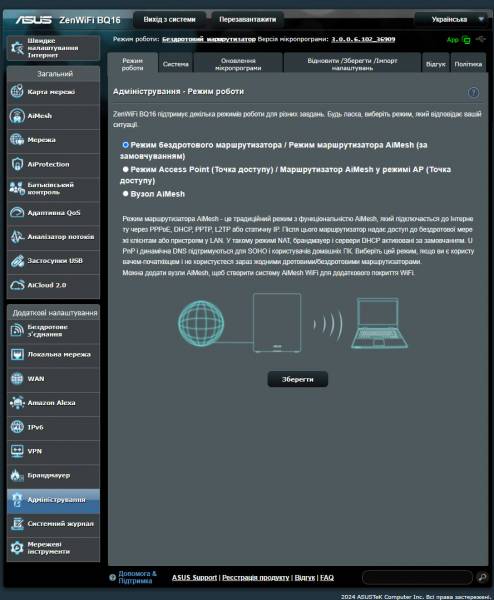494x600 pixels.
Task: Open VPN monitor icon
Action: pyautogui.click(x=17, y=451)
